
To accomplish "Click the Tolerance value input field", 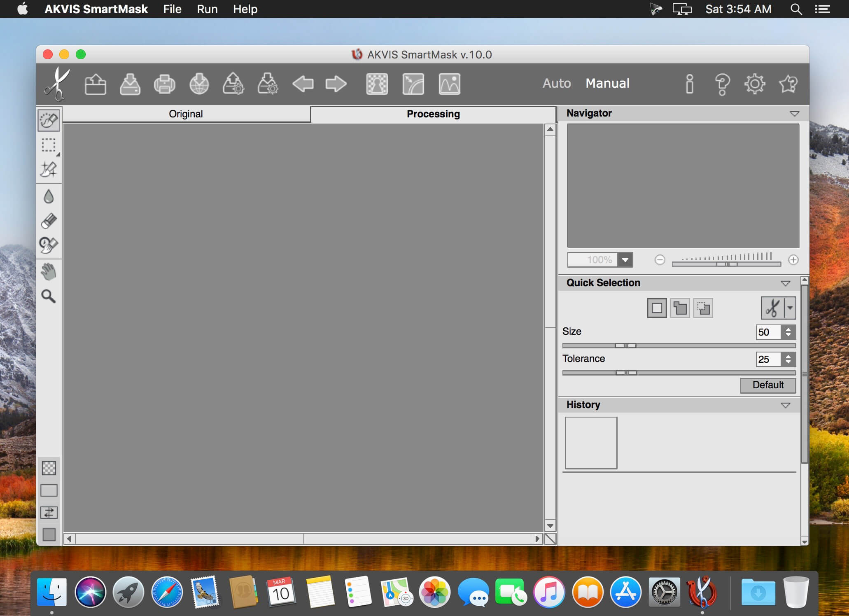I will [x=768, y=359].
